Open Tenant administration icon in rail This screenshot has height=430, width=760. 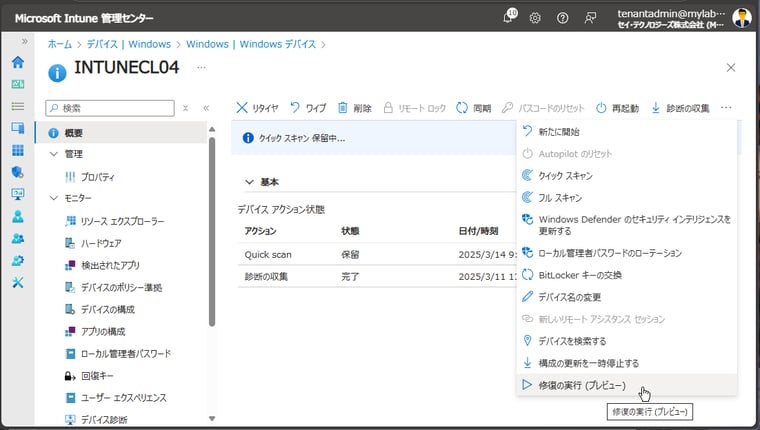pos(18,260)
